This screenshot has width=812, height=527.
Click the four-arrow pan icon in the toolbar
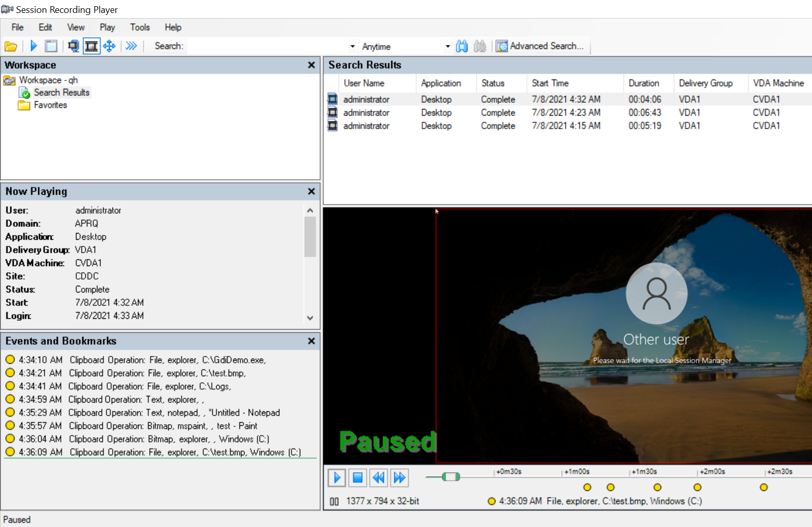[109, 46]
